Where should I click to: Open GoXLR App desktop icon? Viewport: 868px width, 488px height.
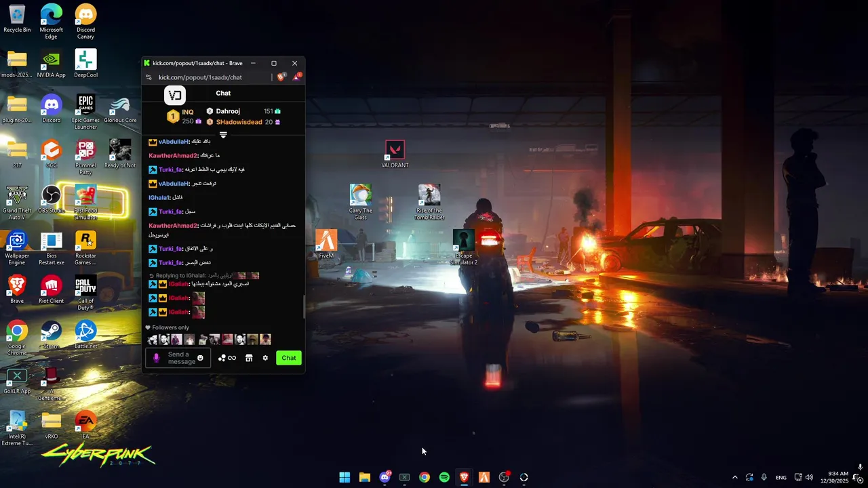coord(17,380)
